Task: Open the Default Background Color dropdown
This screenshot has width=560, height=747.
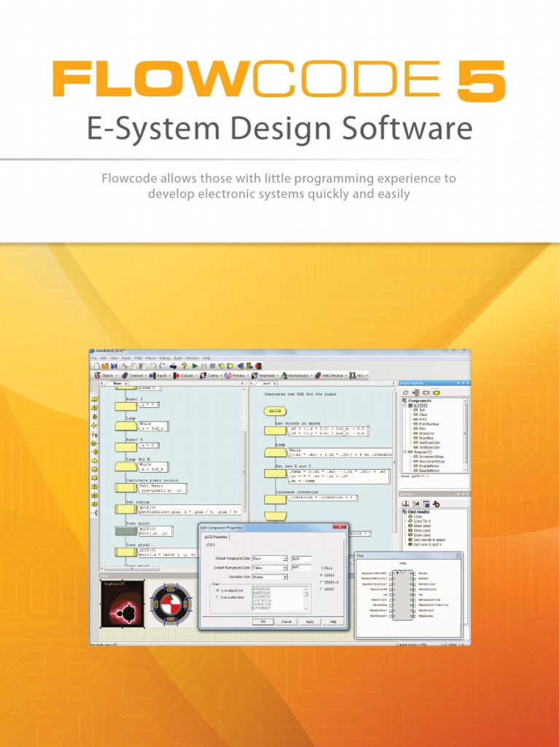Action: point(270,568)
